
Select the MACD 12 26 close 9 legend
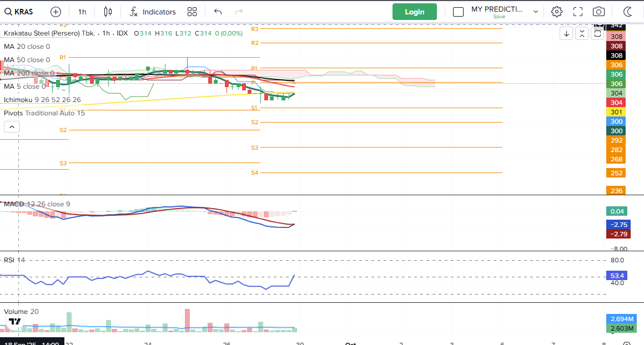37,204
